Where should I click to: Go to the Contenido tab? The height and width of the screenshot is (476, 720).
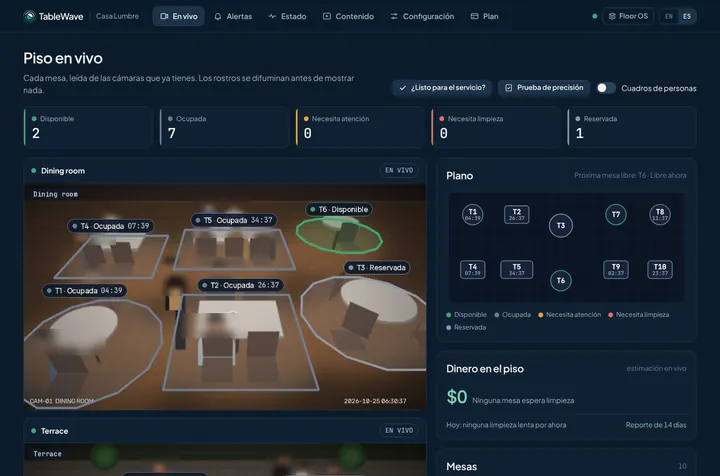click(x=349, y=17)
